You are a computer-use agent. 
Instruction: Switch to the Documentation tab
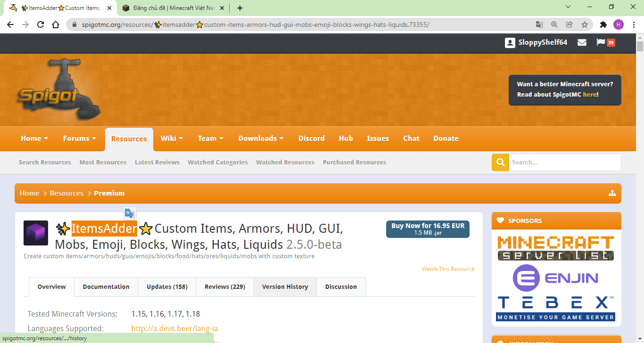(x=106, y=287)
